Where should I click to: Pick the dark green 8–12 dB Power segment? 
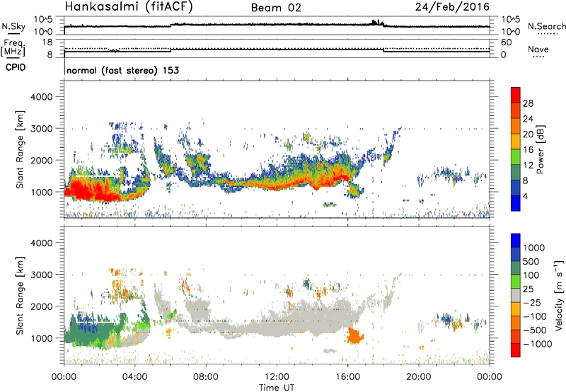[x=516, y=172]
